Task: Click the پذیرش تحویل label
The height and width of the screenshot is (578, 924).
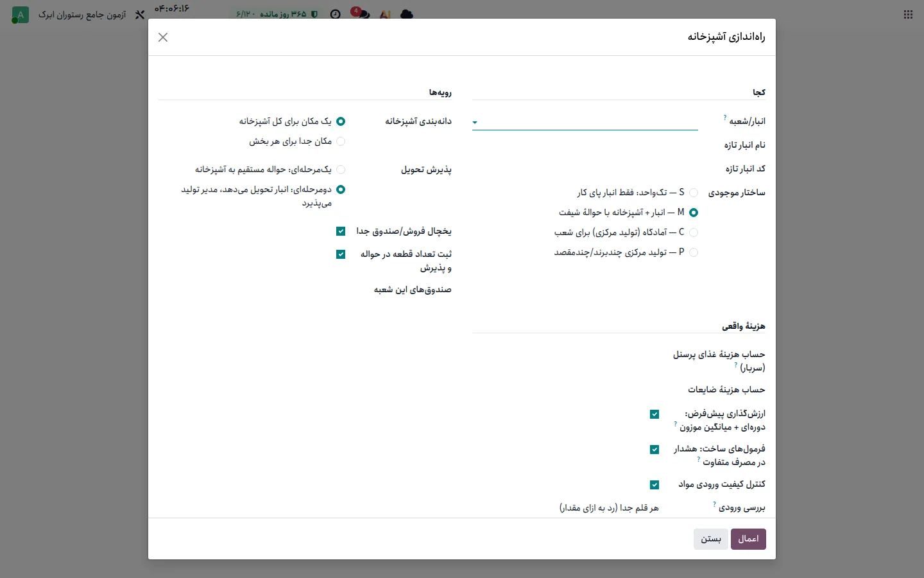Action: point(427,170)
